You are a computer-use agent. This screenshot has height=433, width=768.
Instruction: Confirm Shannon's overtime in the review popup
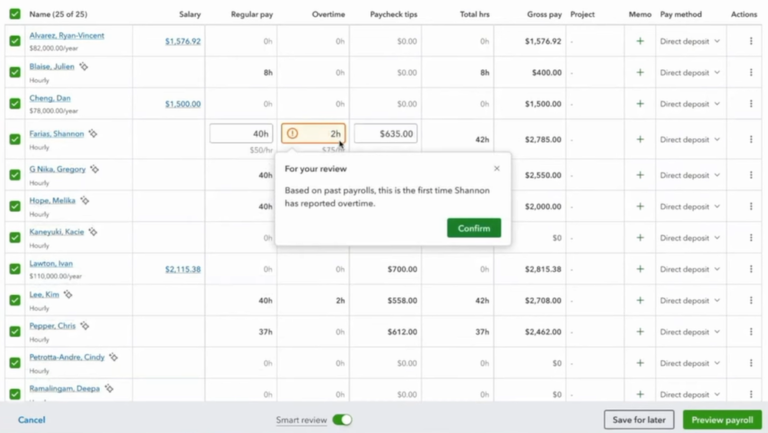coord(474,228)
